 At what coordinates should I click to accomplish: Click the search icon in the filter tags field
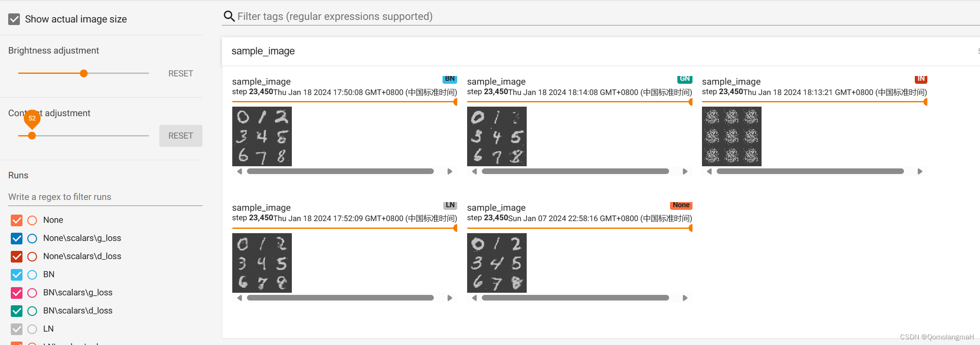[229, 16]
